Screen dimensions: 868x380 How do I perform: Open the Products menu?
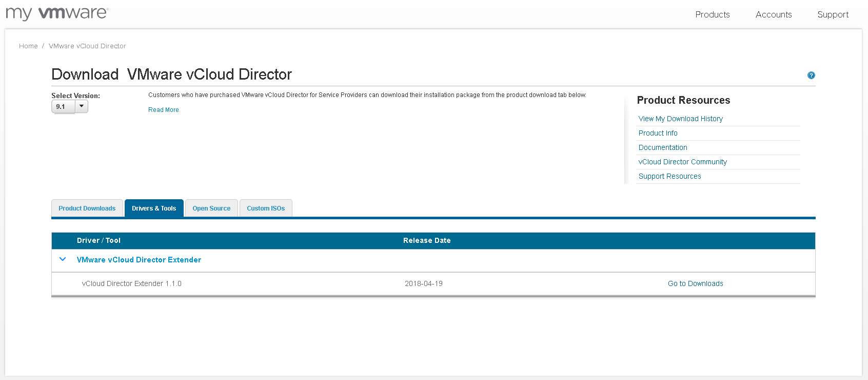coord(712,14)
